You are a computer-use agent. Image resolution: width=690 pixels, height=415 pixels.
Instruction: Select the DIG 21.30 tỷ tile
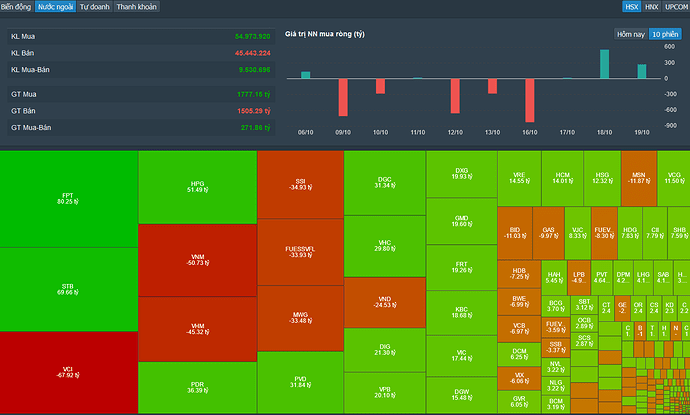(x=385, y=350)
